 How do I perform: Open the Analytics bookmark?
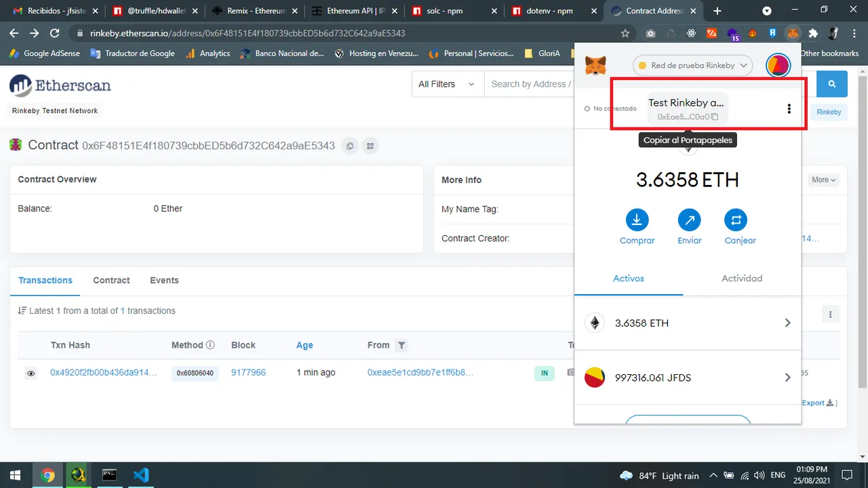click(x=208, y=54)
